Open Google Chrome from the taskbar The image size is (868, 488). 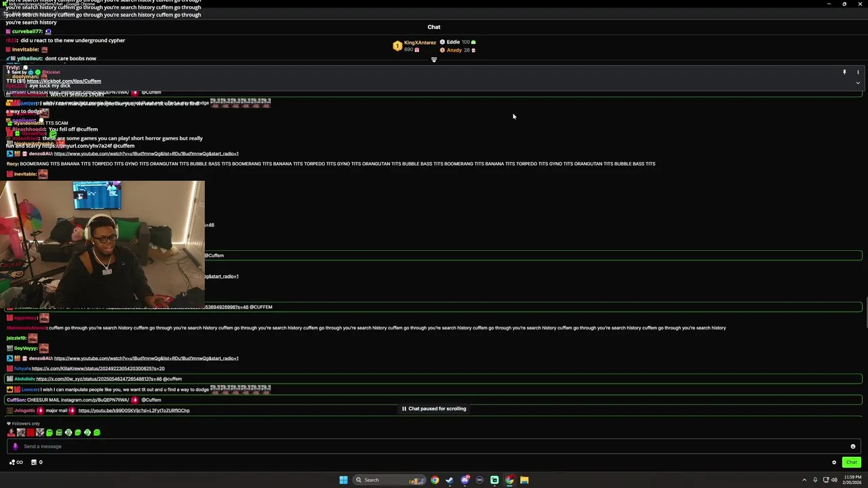point(435,480)
